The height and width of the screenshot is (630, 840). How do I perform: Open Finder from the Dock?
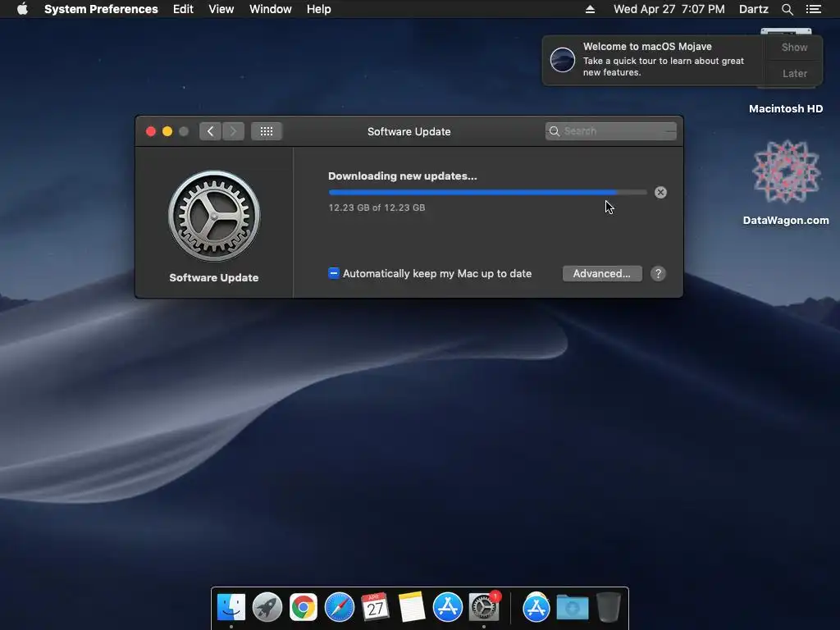pyautogui.click(x=231, y=607)
